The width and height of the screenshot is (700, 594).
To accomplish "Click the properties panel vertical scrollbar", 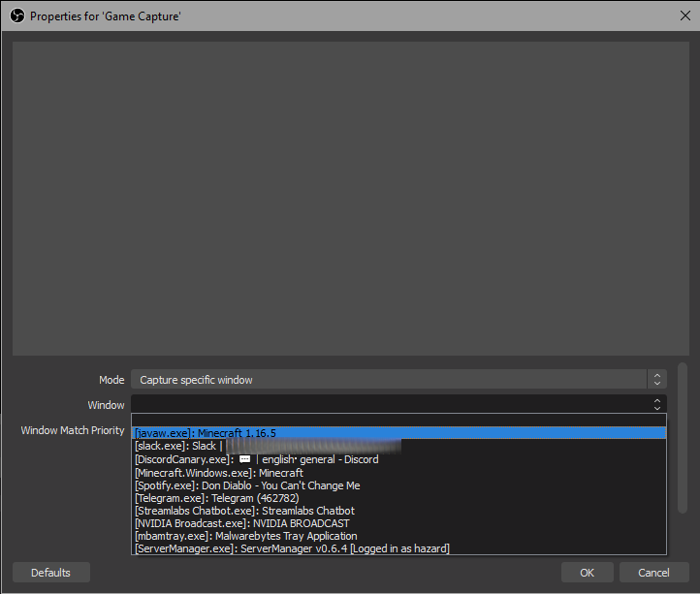I will tap(683, 438).
